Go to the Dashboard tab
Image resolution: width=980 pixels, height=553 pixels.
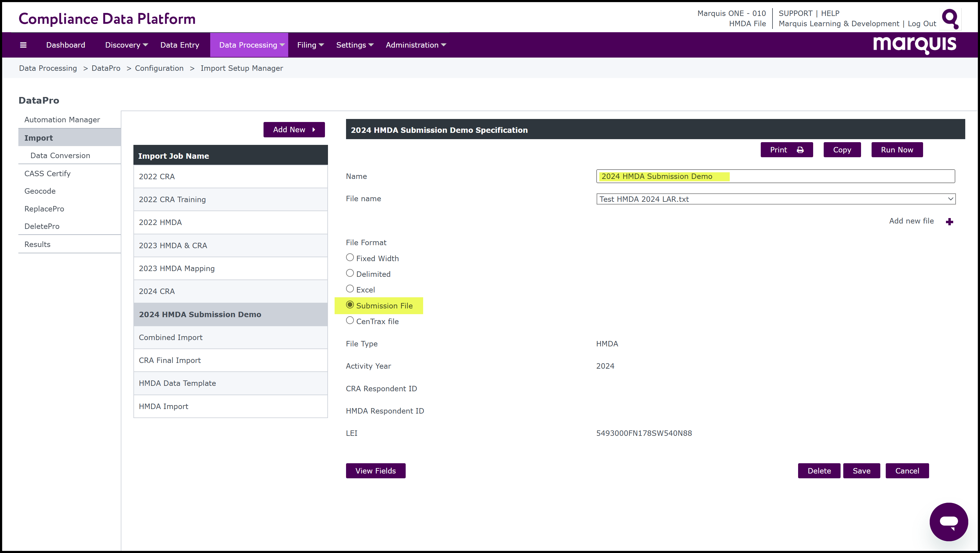point(65,45)
